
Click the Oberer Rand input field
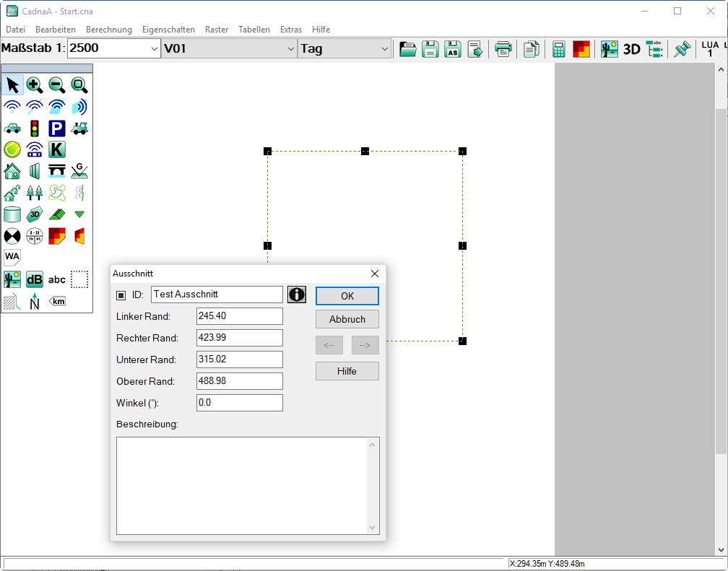pyautogui.click(x=240, y=381)
